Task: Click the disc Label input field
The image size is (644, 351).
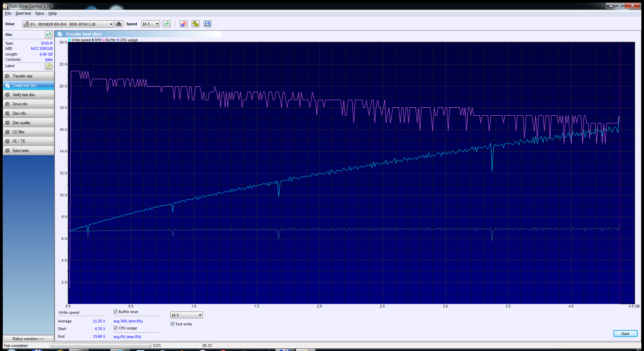Action: point(30,66)
